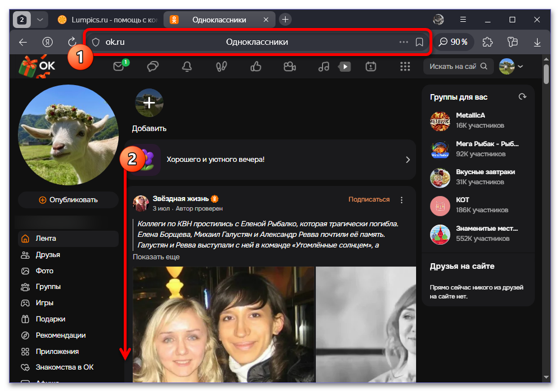The width and height of the screenshot is (560, 392).
Task: Go back to previous page
Action: 23,42
